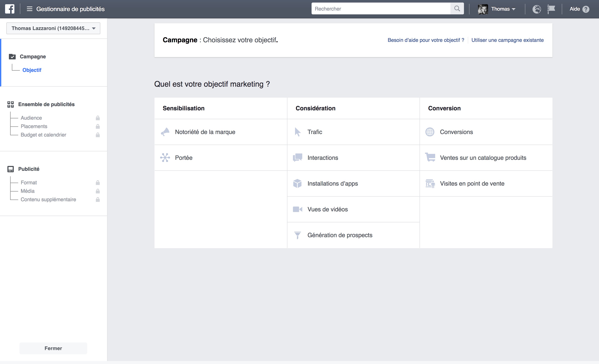Choose the Portée objective
Viewport: 599px width, 364px height.
[184, 158]
